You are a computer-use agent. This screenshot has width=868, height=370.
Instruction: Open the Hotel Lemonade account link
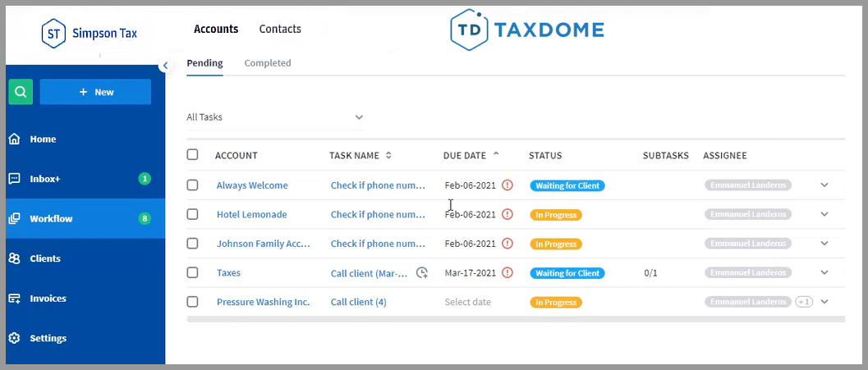point(252,215)
